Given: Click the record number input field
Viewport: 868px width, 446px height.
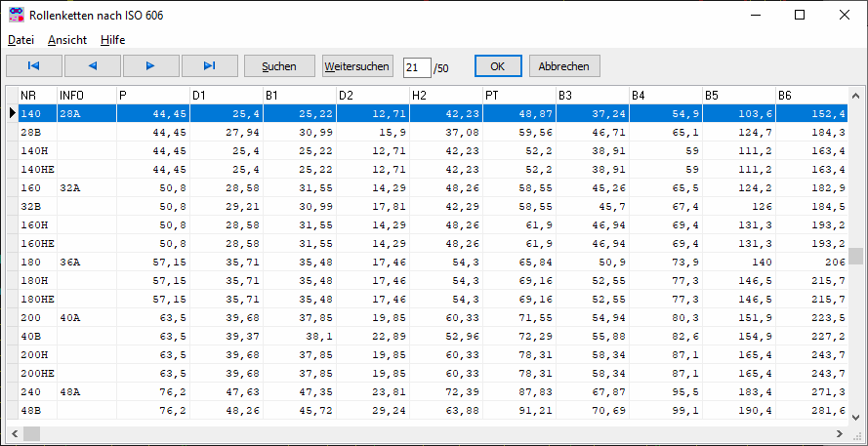Looking at the screenshot, I should coord(417,67).
